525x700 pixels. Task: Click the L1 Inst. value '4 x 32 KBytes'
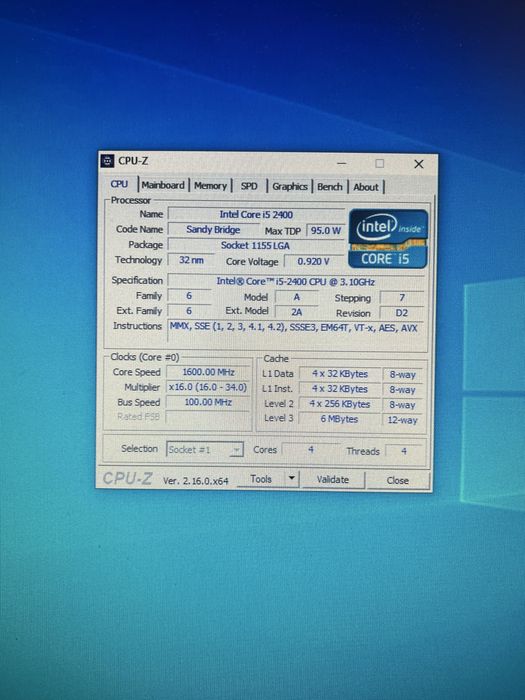[340, 389]
